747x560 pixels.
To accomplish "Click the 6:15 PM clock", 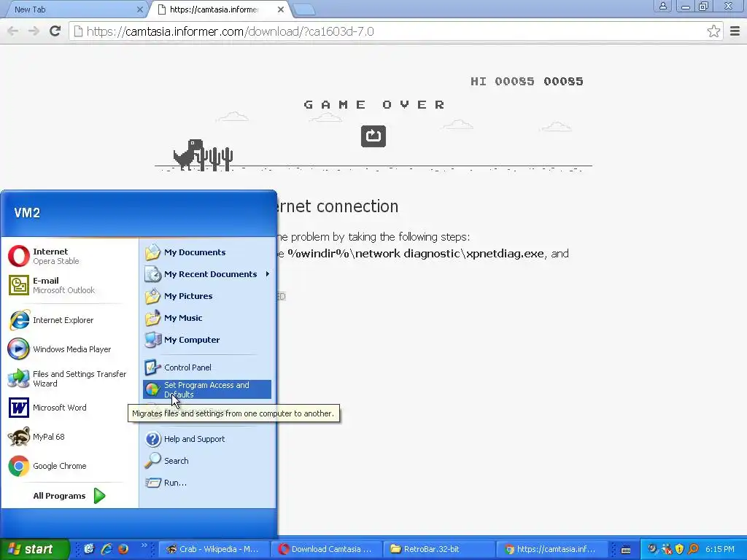I will [720, 549].
